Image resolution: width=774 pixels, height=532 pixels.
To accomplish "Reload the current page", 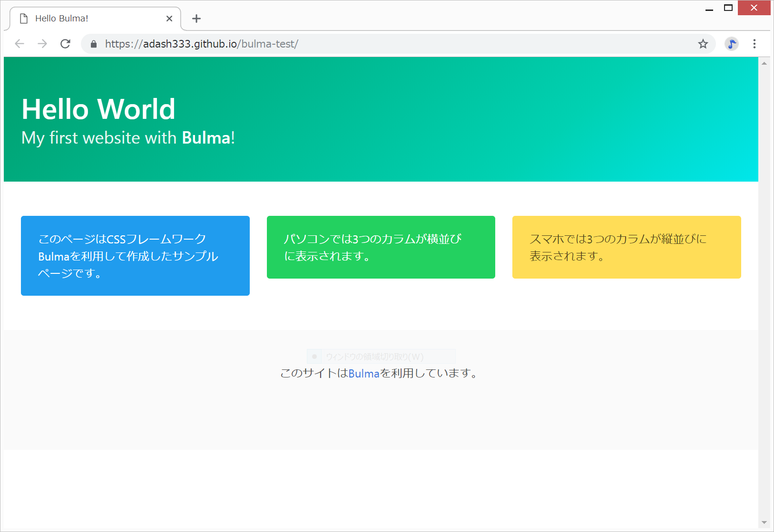I will coord(65,44).
